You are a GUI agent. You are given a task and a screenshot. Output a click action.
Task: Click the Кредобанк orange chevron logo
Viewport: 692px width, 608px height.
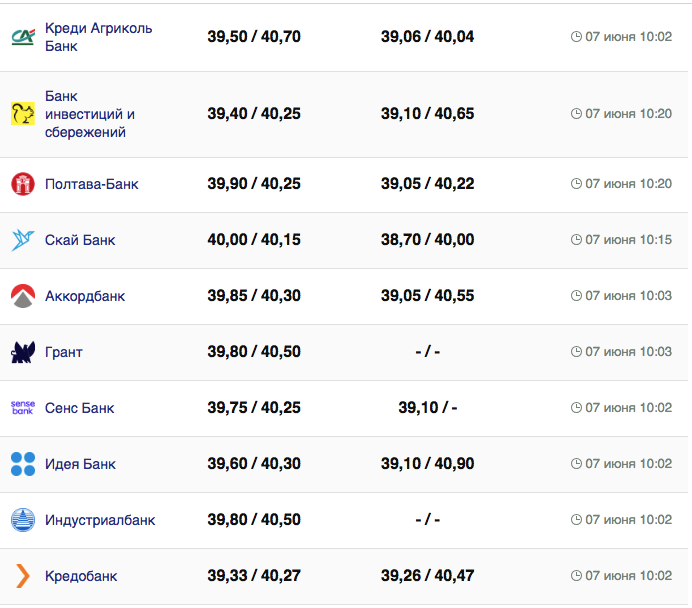[23, 576]
